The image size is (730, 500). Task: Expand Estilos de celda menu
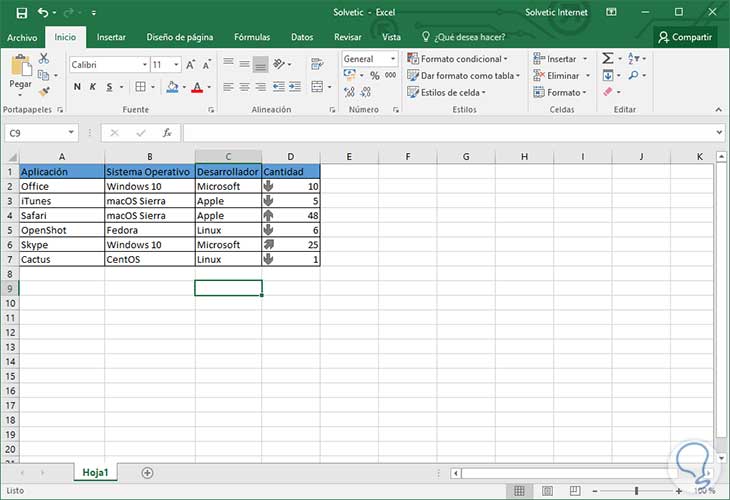(x=446, y=92)
